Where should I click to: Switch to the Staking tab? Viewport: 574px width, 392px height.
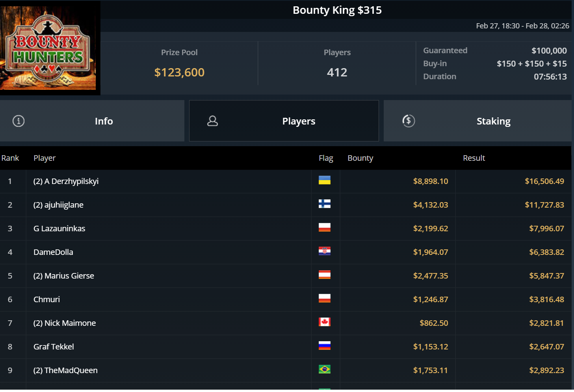click(x=493, y=121)
